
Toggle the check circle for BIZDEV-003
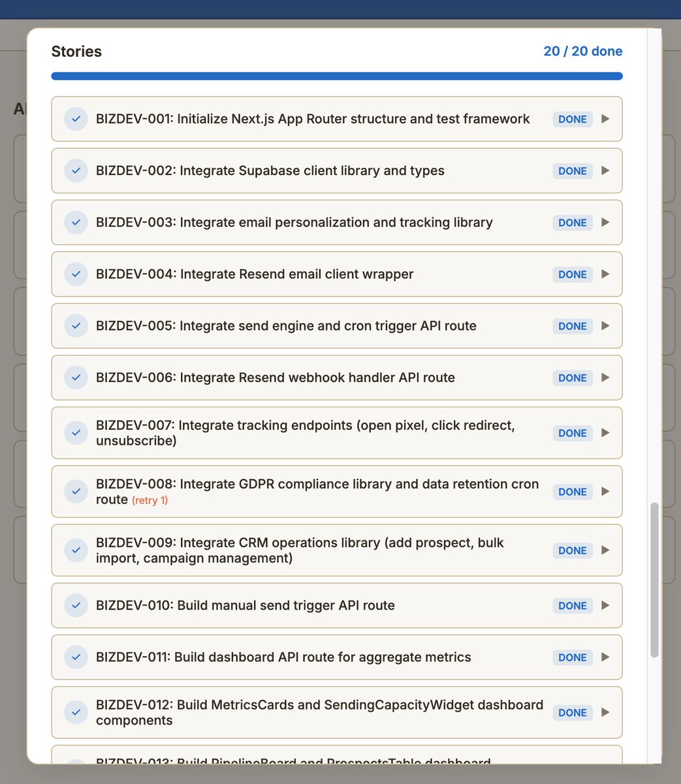point(76,223)
